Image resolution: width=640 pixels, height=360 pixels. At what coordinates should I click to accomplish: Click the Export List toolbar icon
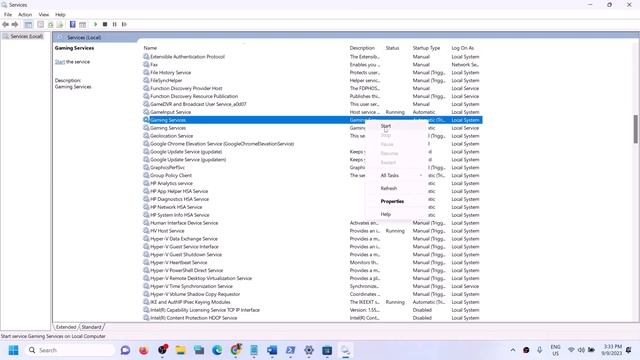pyautogui.click(x=60, y=24)
